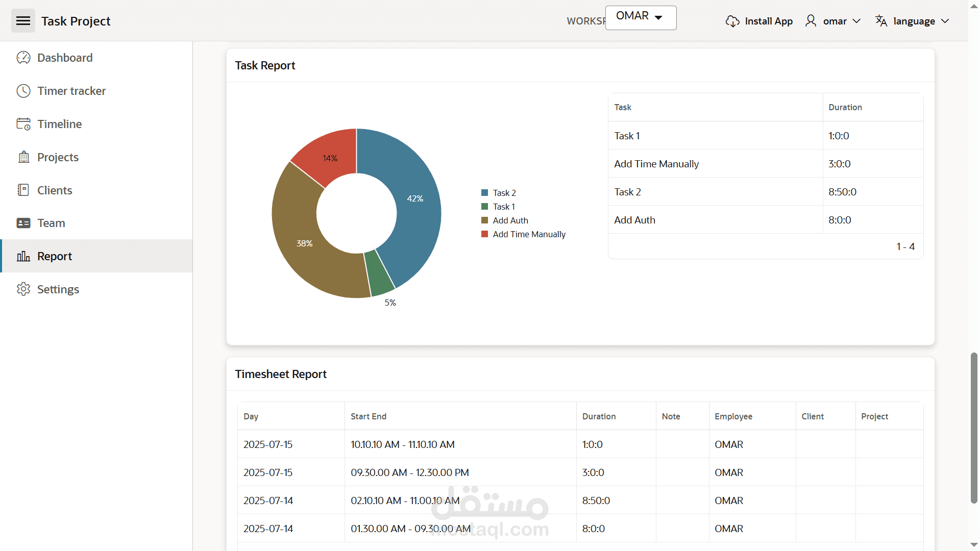Click the Dashboard gauge icon
This screenshot has height=551, width=980.
click(x=23, y=58)
